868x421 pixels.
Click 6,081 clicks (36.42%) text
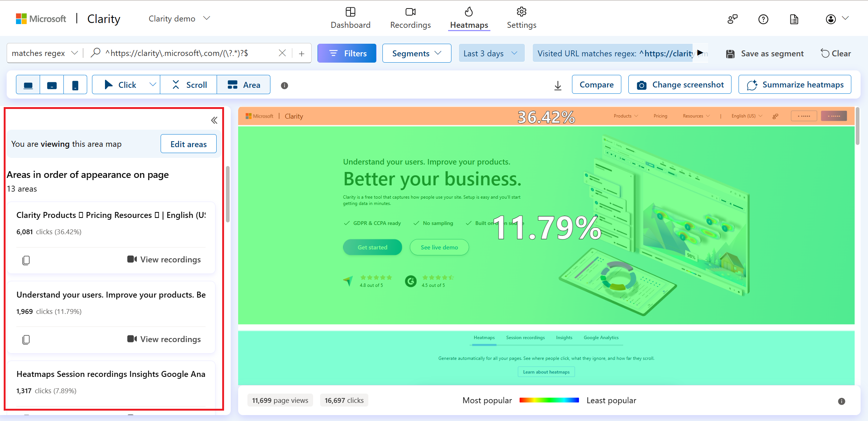49,232
